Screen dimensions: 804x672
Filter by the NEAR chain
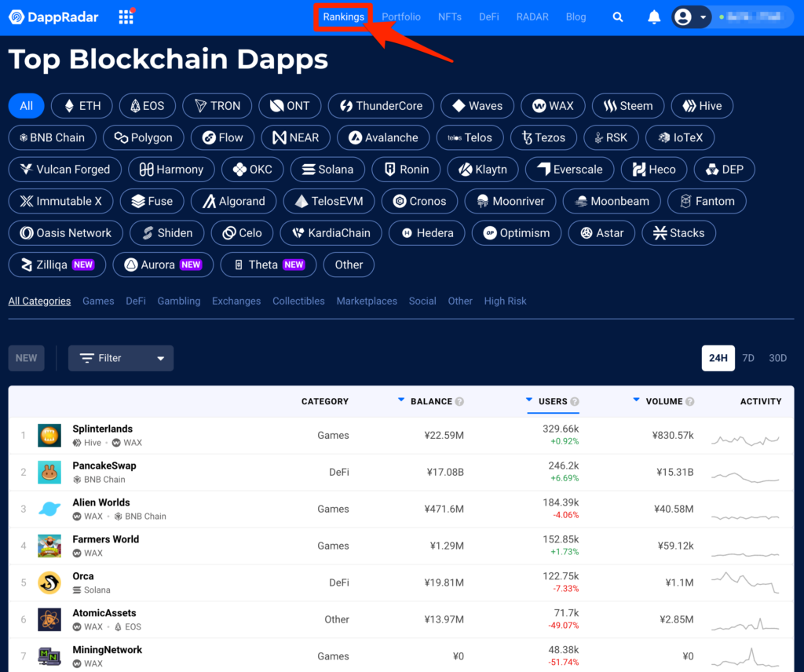[295, 138]
